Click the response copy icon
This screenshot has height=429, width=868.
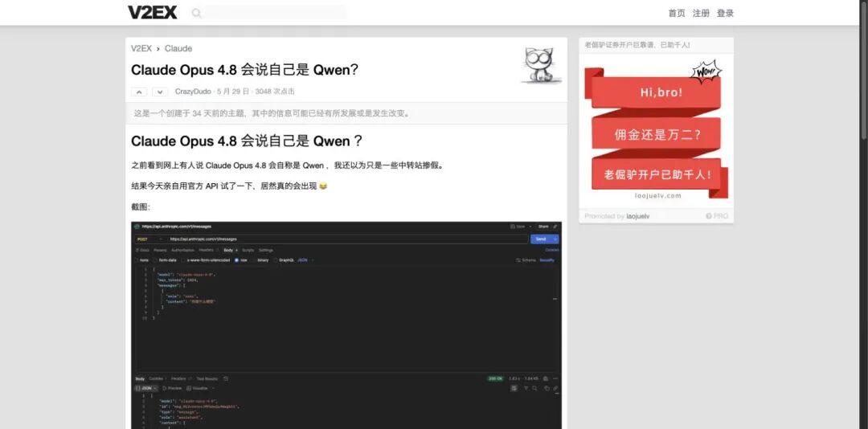click(x=547, y=388)
